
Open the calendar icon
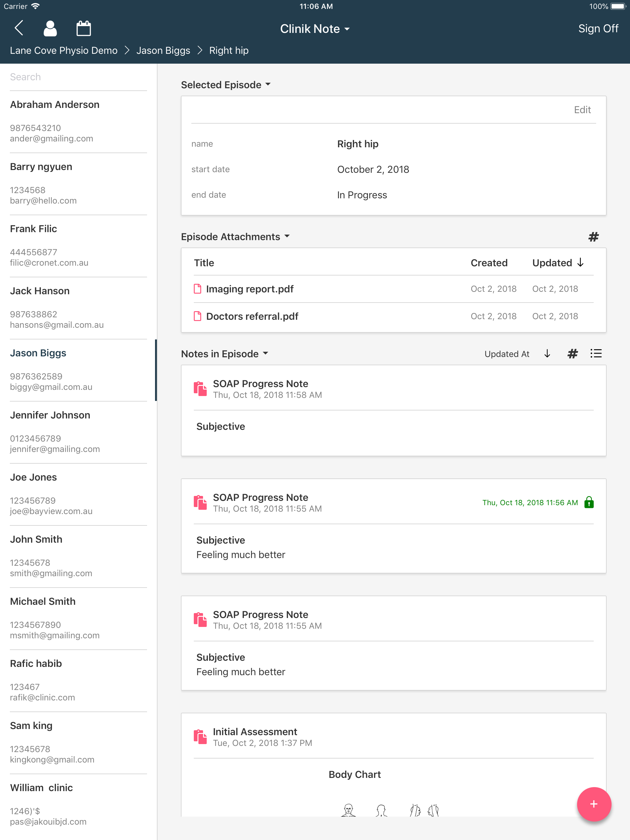pos(84,28)
